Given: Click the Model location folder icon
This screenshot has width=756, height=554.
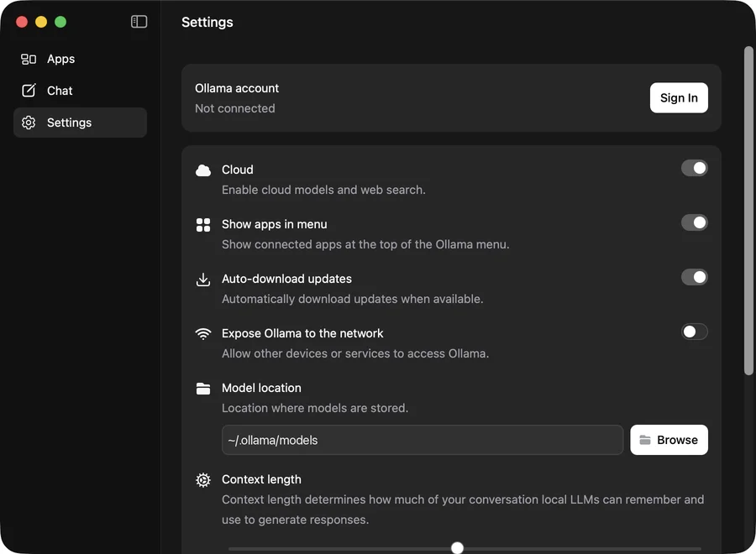Looking at the screenshot, I should [x=203, y=389].
